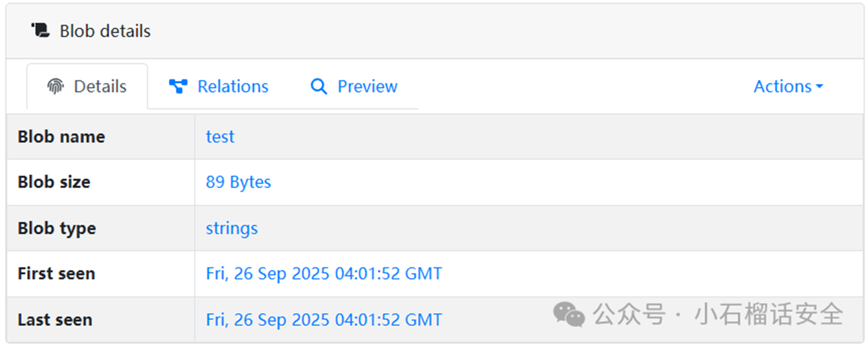This screenshot has height=353, width=868.
Task: Click the Last seen timestamp link
Action: pos(324,320)
